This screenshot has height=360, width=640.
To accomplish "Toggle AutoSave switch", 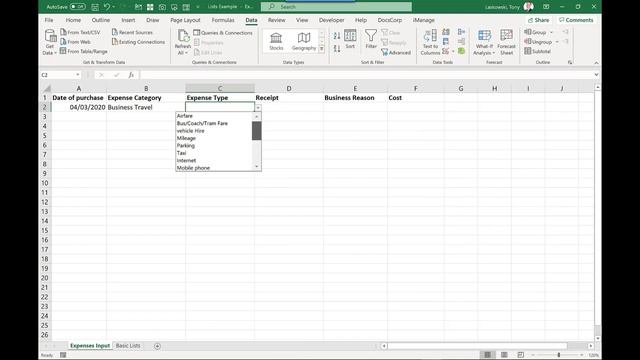I will click(78, 7).
